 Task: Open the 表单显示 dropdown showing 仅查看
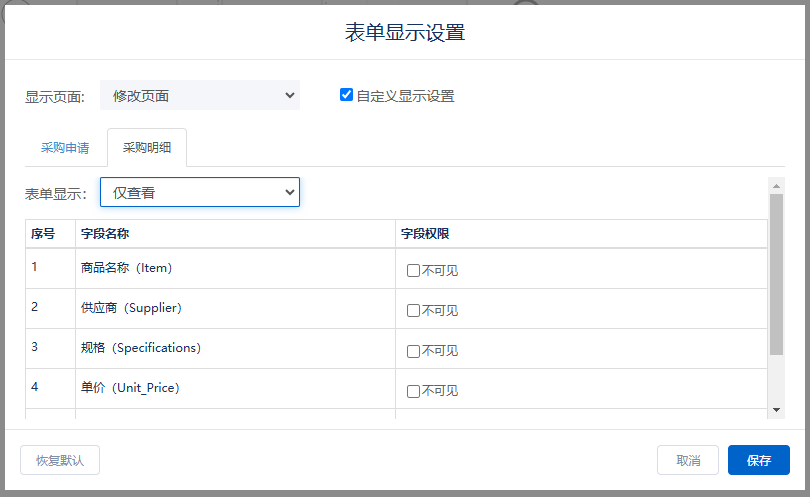pyautogui.click(x=200, y=192)
